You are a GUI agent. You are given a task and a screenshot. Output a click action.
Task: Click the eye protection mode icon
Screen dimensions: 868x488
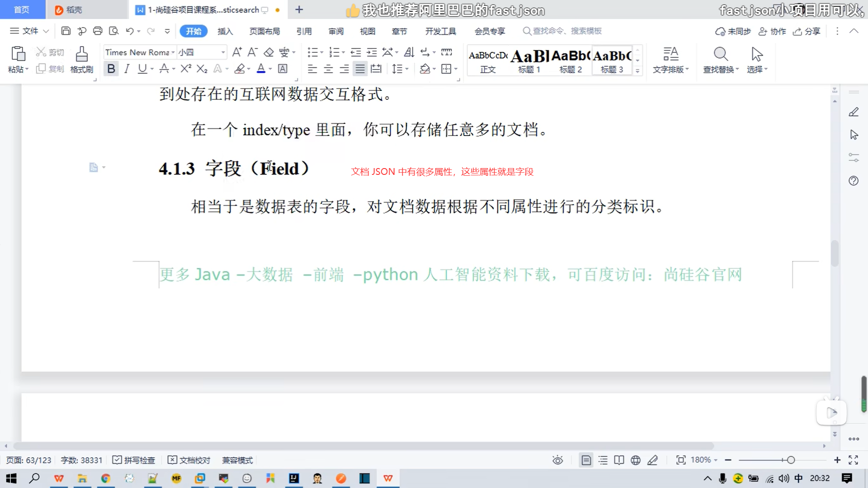pyautogui.click(x=557, y=460)
